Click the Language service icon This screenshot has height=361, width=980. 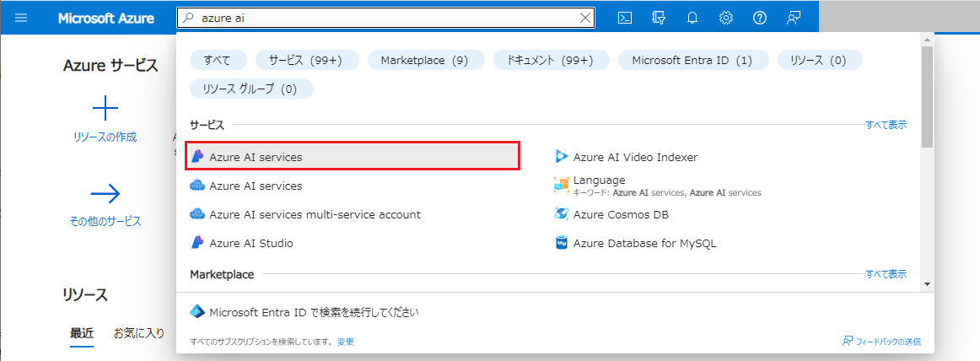[561, 186]
